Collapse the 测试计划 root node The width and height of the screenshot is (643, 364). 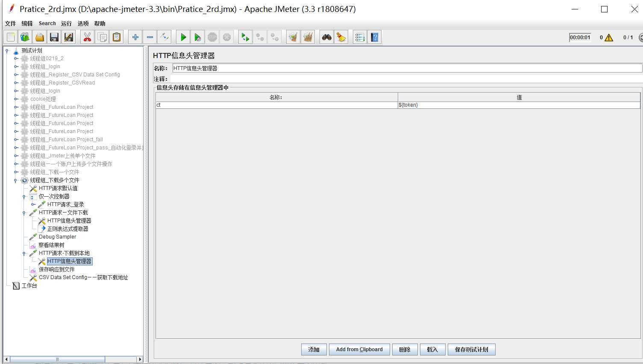pos(7,50)
